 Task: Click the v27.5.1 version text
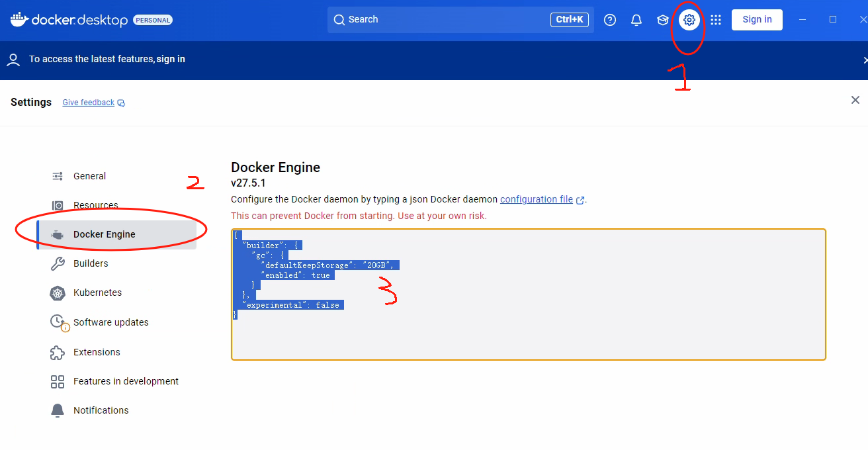pos(248,183)
